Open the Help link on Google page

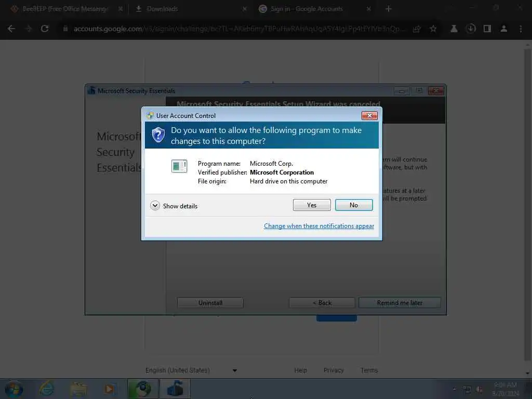pos(301,370)
